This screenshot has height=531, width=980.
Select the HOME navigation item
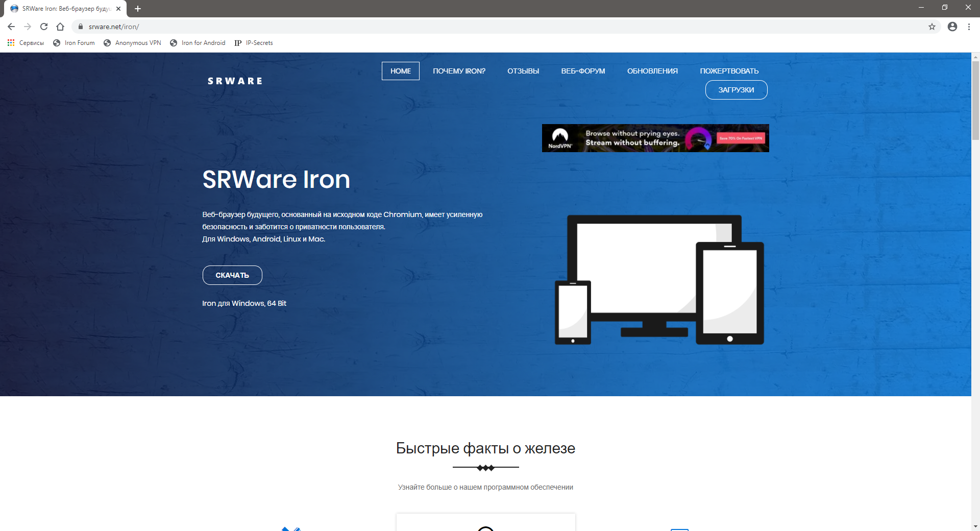(x=400, y=71)
